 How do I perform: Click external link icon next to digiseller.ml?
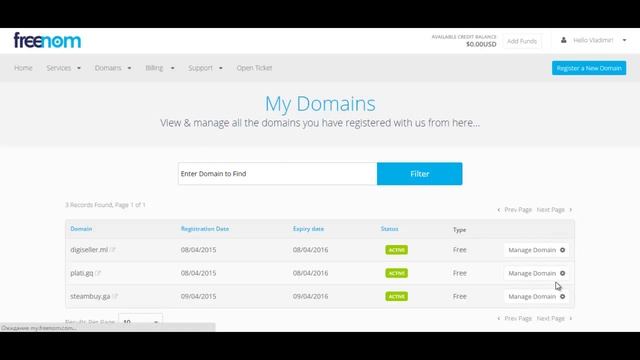(x=113, y=250)
